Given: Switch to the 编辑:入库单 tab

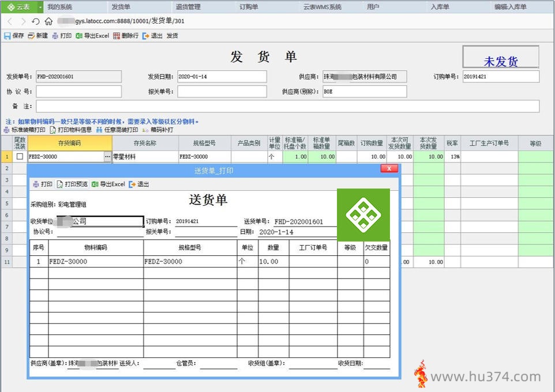Looking at the screenshot, I should 511,7.
